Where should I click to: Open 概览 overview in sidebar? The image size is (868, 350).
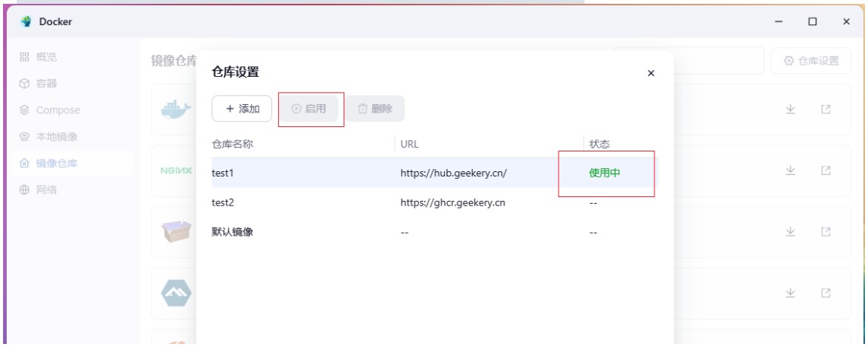[x=73, y=57]
